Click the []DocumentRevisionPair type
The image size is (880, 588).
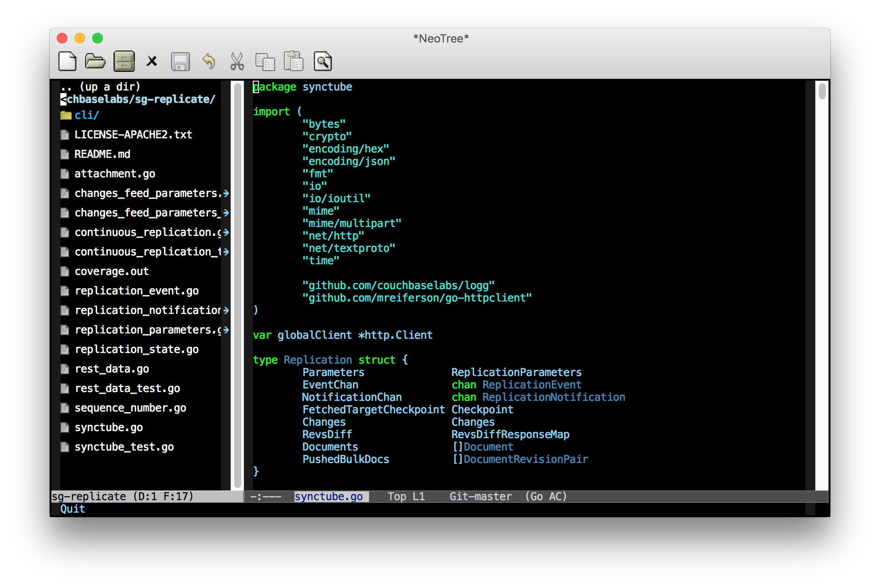[x=520, y=459]
